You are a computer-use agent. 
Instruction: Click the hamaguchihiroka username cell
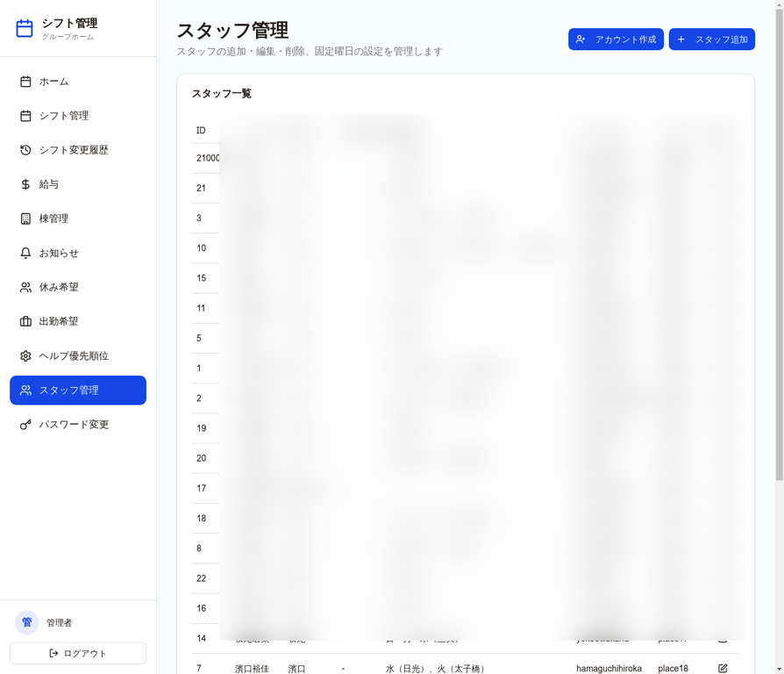point(609,668)
